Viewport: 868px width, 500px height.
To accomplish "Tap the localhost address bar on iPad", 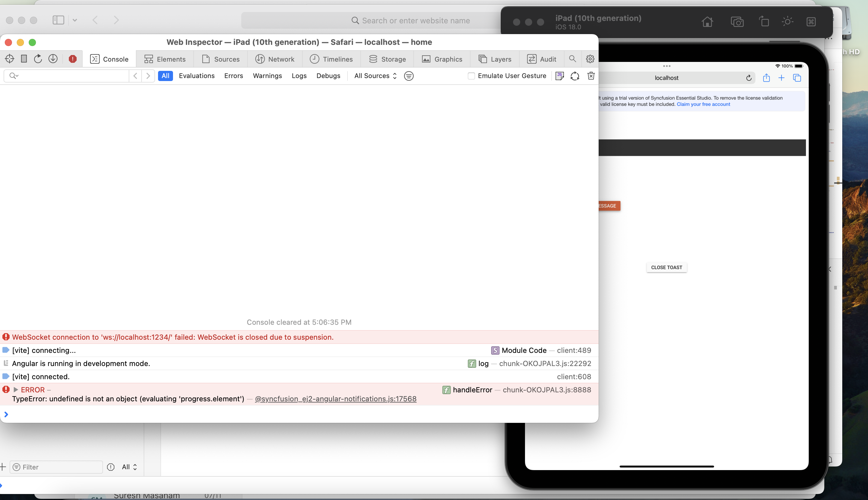I will point(667,78).
